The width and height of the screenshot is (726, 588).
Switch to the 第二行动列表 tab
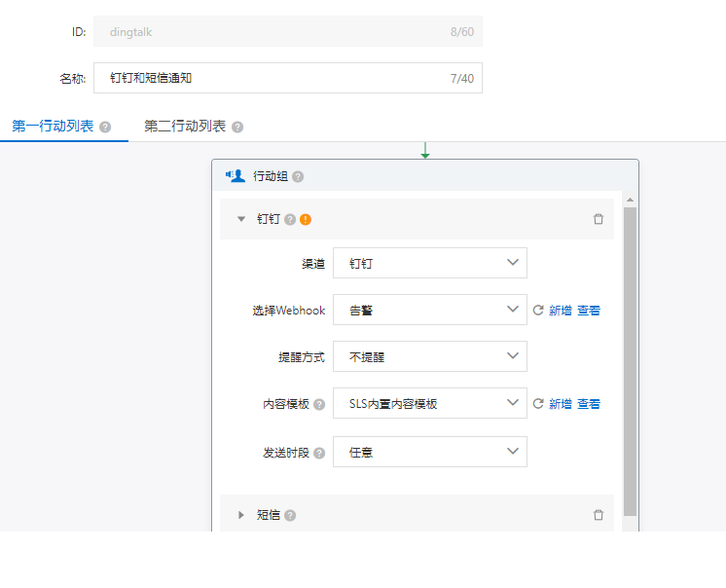click(185, 127)
